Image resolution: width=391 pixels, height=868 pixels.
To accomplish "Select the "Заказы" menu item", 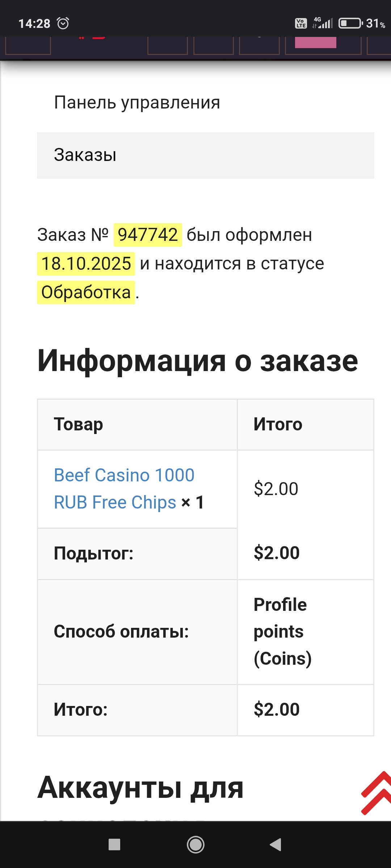I will click(x=85, y=155).
